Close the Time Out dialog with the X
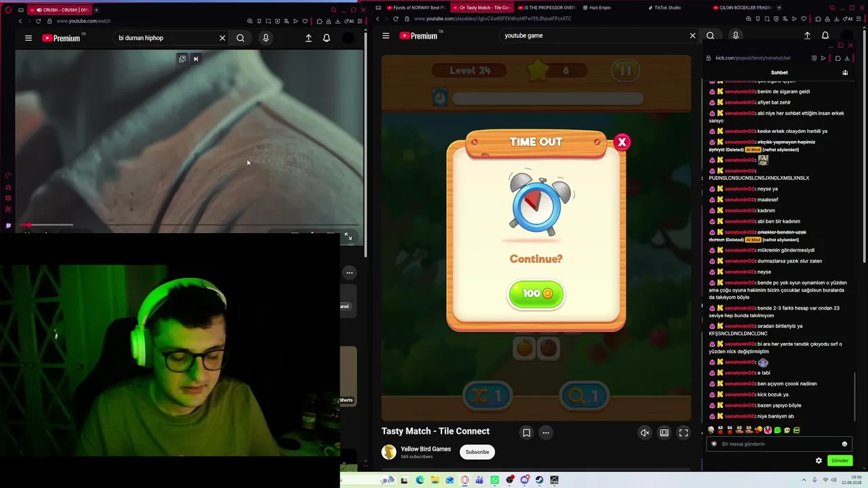868x488 pixels. point(622,142)
